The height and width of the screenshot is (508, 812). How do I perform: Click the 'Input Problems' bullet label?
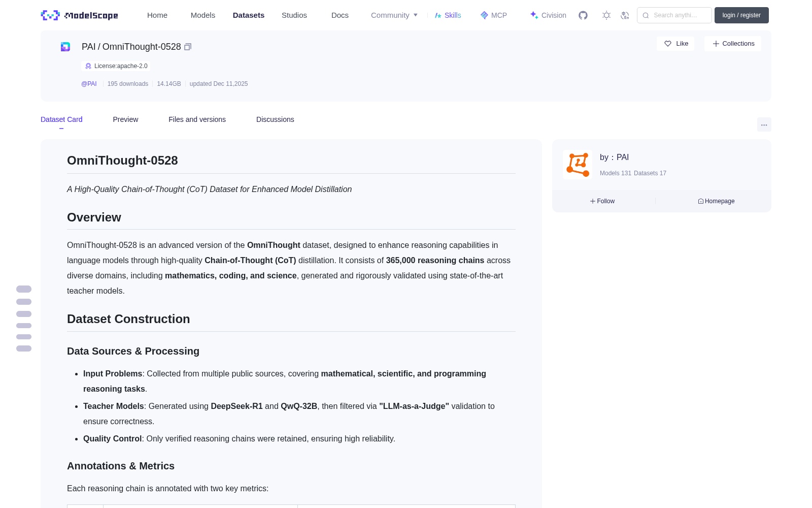(x=113, y=374)
